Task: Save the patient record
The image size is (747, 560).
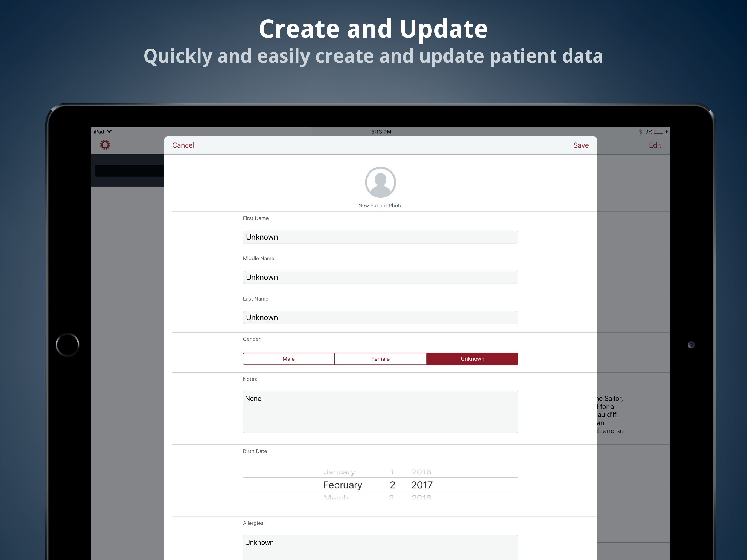Action: pyautogui.click(x=581, y=145)
